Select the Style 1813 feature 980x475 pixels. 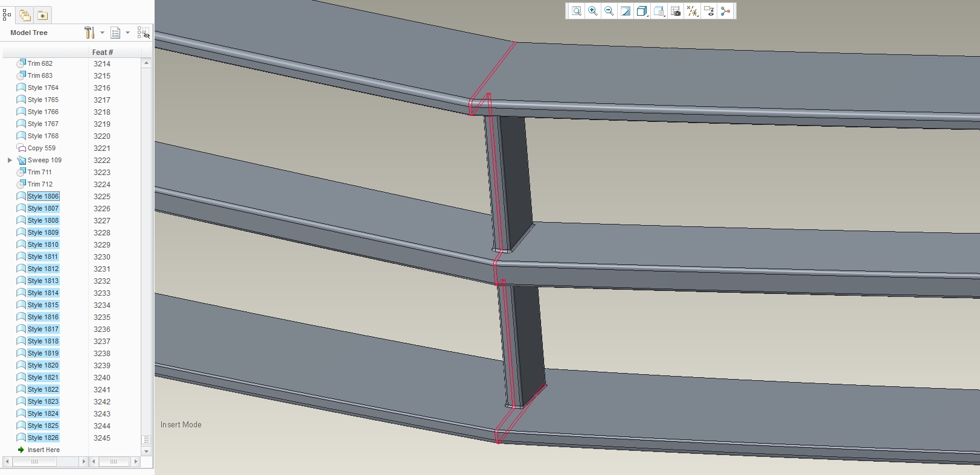click(x=43, y=281)
